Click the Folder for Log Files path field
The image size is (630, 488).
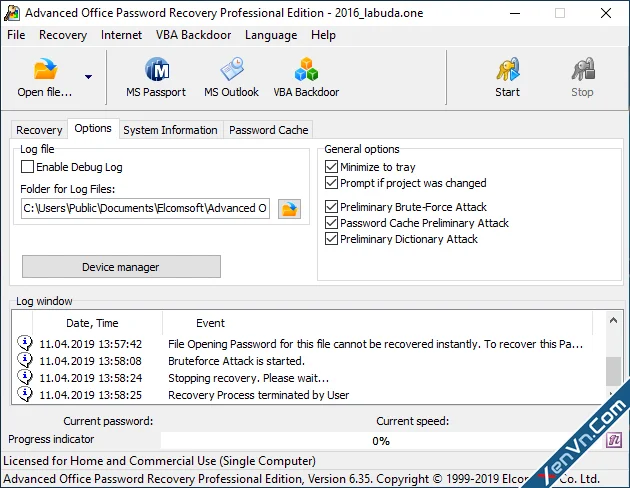click(x=145, y=208)
